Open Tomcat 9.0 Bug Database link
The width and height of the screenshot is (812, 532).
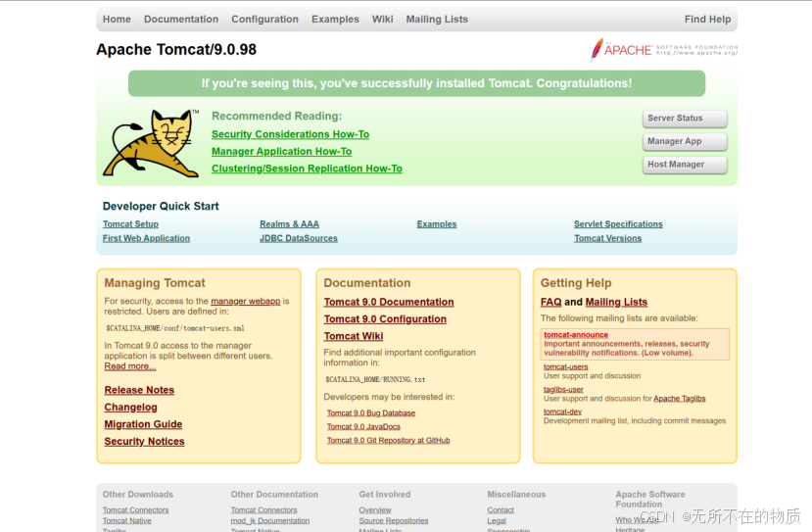pos(371,412)
